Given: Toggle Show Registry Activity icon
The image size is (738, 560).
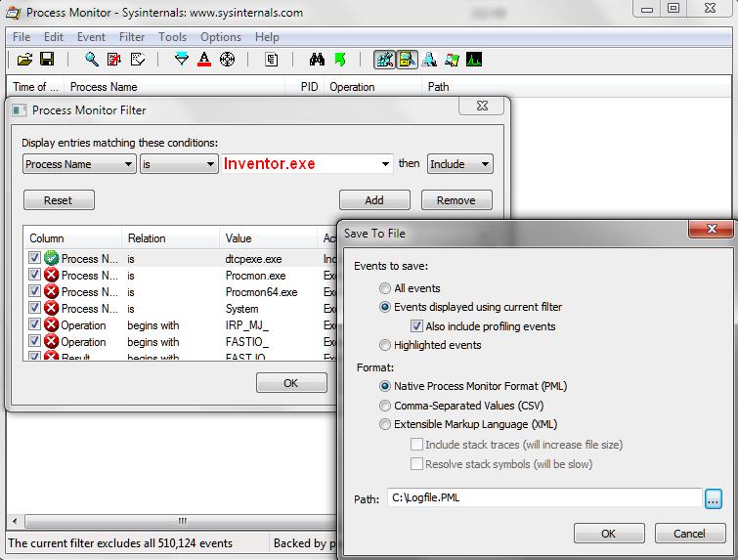Looking at the screenshot, I should click(384, 60).
